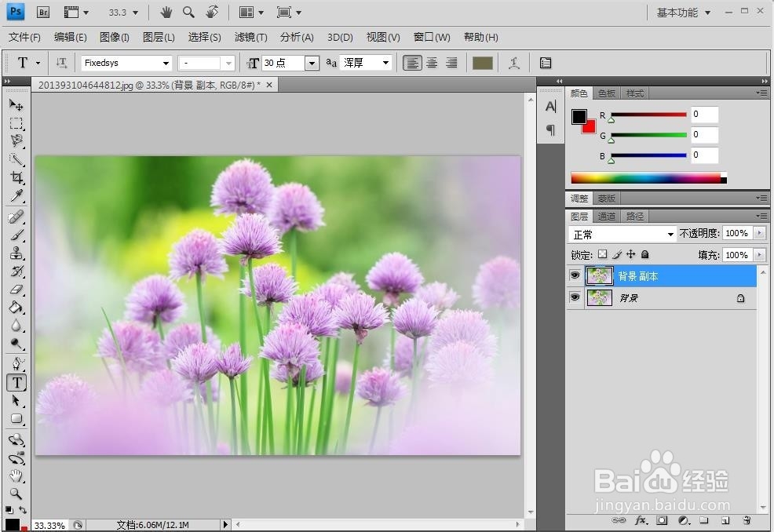Open the 图像(I) menu
The height and width of the screenshot is (532, 774).
click(114, 37)
